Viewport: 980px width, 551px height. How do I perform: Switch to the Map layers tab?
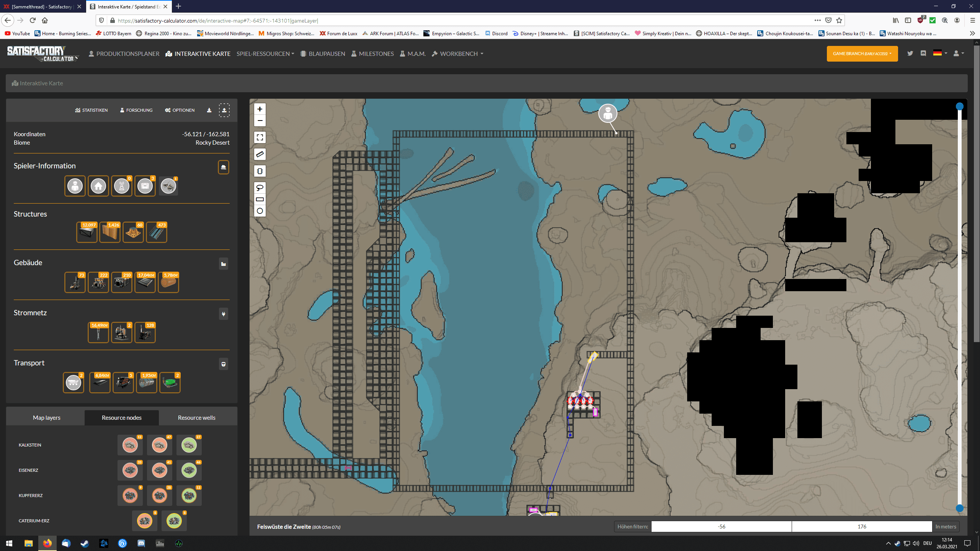click(x=46, y=417)
